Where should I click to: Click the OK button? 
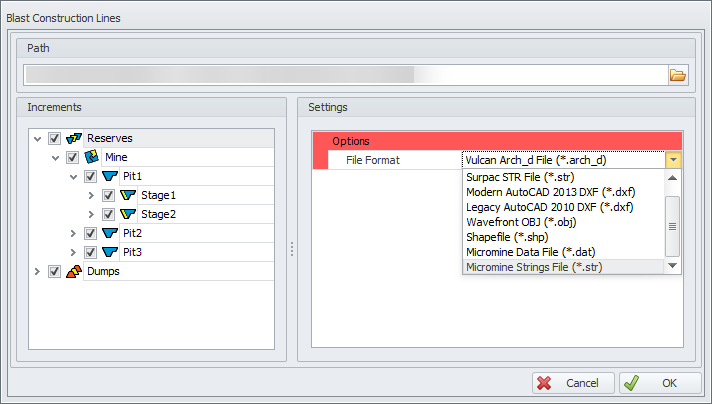[x=661, y=383]
